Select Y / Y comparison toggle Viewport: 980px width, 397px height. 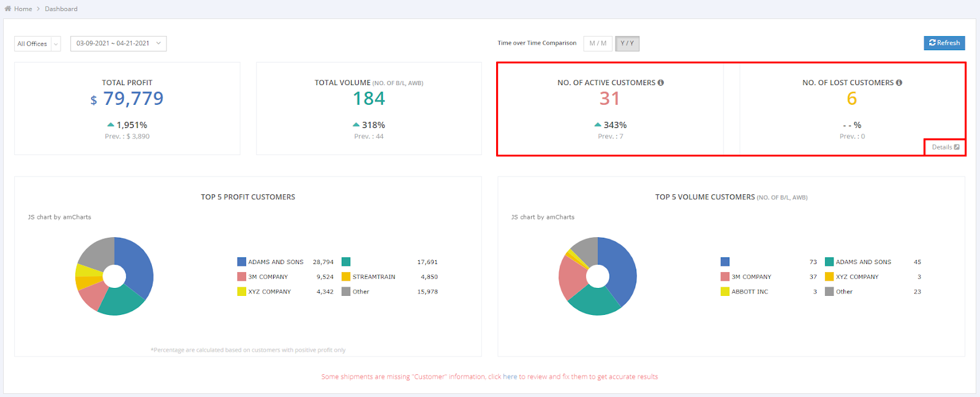point(627,43)
